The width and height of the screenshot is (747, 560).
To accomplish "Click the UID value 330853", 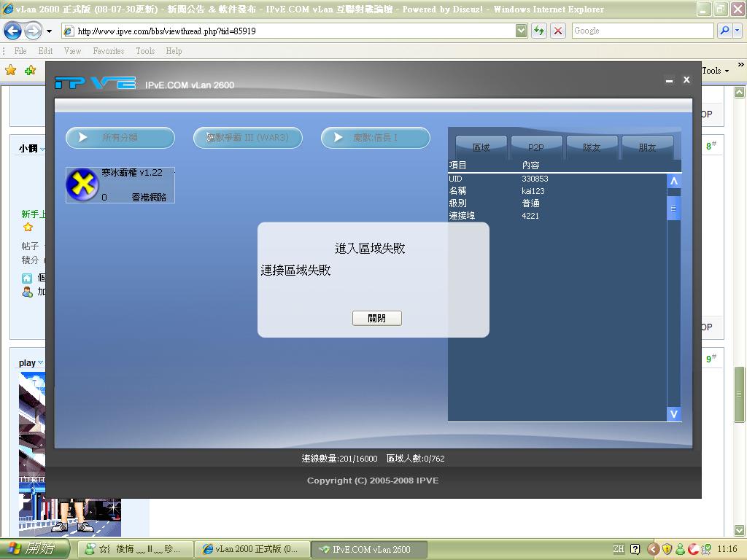I will point(535,179).
